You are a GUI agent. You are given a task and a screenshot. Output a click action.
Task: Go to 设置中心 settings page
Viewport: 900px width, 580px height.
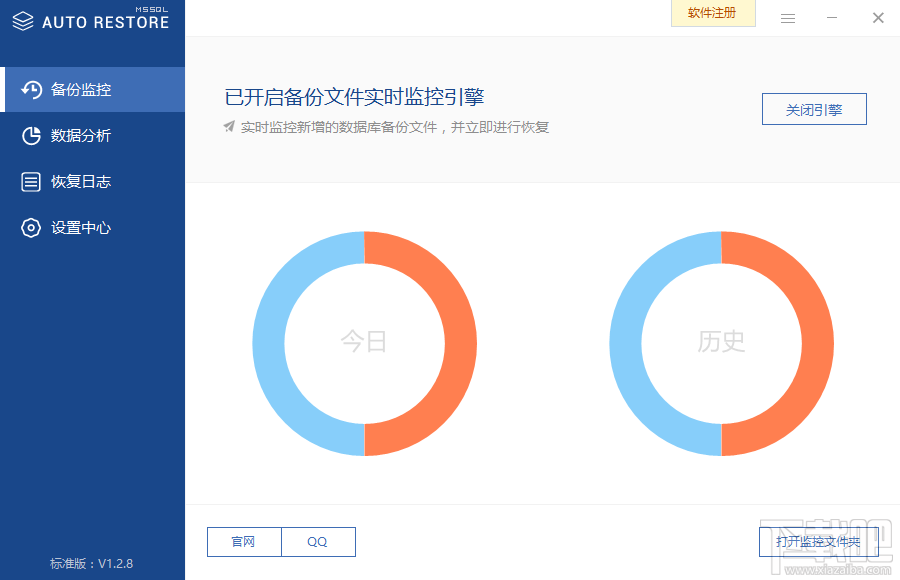tap(92, 227)
